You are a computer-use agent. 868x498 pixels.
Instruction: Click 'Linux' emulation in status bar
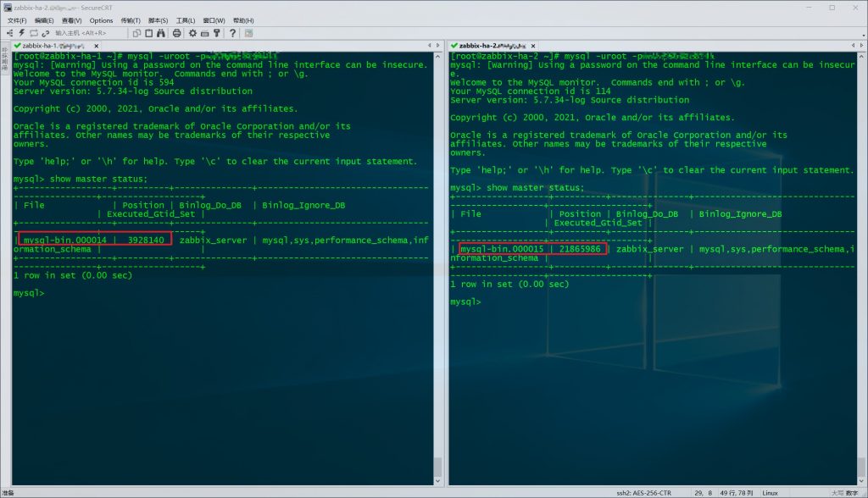(x=770, y=493)
